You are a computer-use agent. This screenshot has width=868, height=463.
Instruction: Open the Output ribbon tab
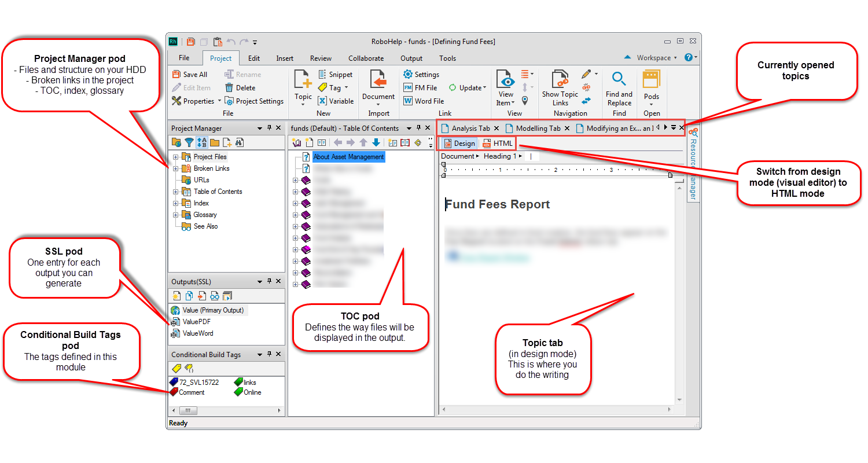411,58
